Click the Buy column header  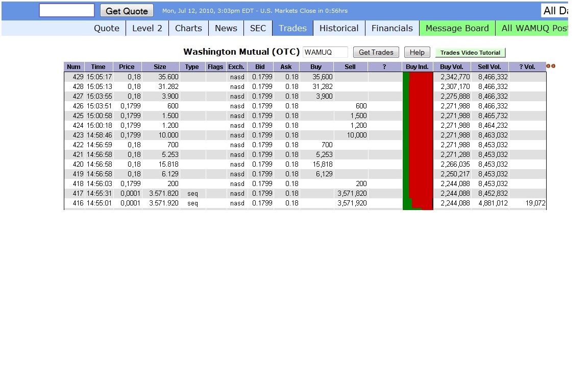pyautogui.click(x=316, y=67)
